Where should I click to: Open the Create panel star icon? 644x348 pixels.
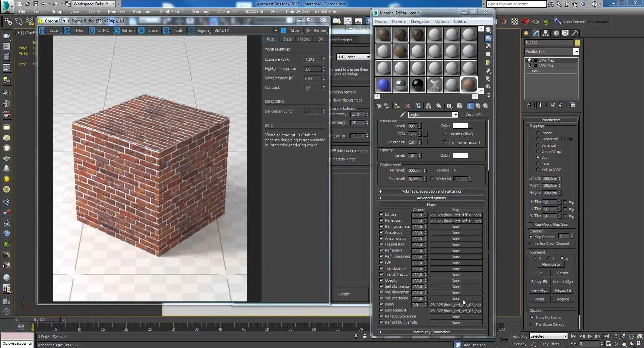526,33
